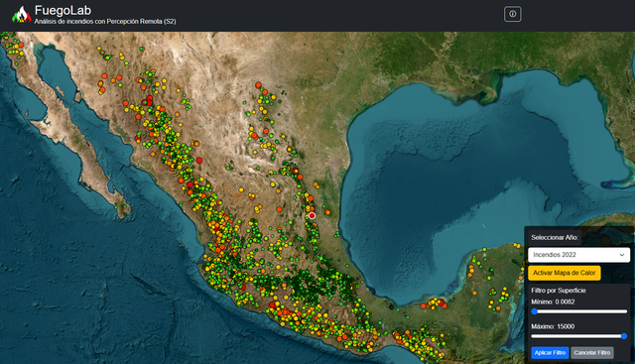Select the white-outlined red fire marker

[x=312, y=216]
